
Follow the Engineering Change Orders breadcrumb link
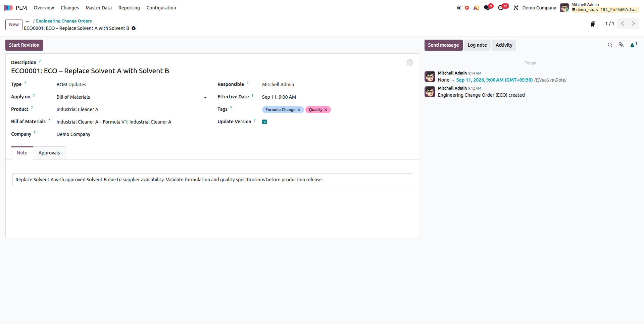[x=64, y=21]
